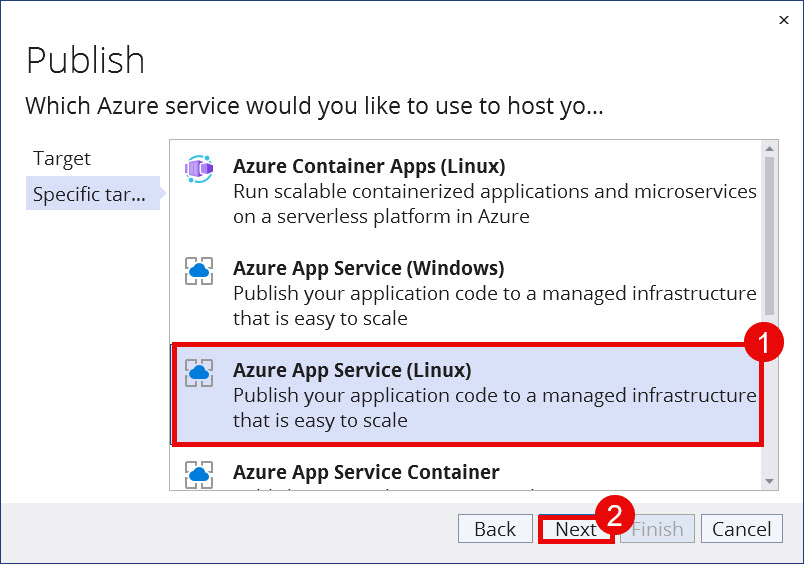Go to the next step with Next
Screen dimensions: 804x564
pos(576,529)
